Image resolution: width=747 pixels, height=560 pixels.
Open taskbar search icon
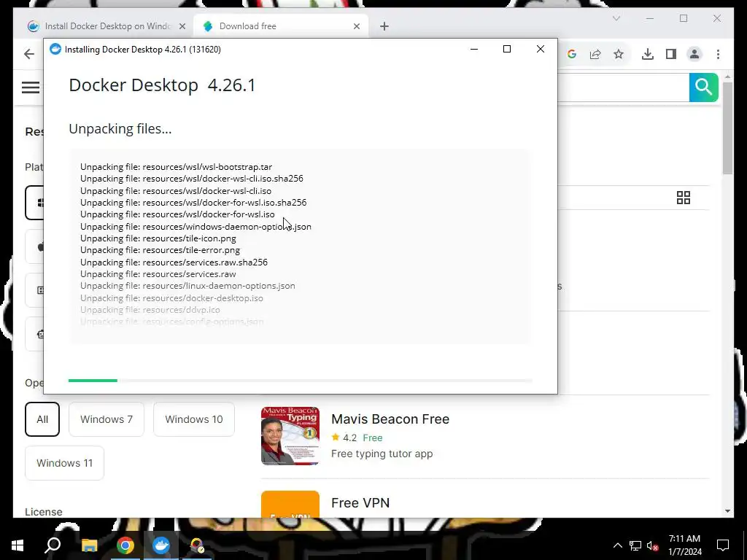[53, 545]
